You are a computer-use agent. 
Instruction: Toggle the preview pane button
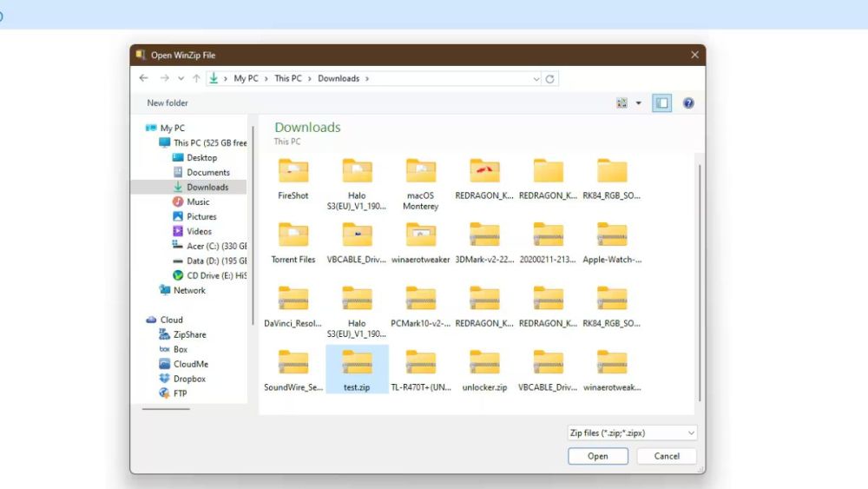661,103
